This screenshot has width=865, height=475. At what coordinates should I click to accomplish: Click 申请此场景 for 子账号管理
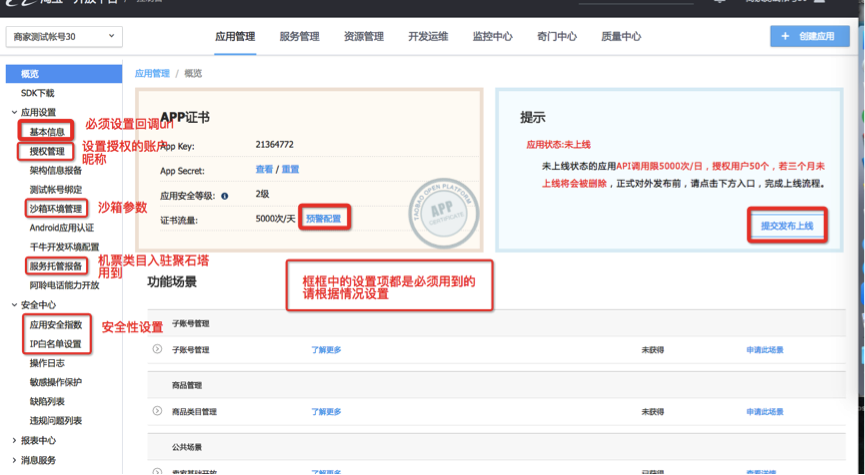[x=765, y=350]
